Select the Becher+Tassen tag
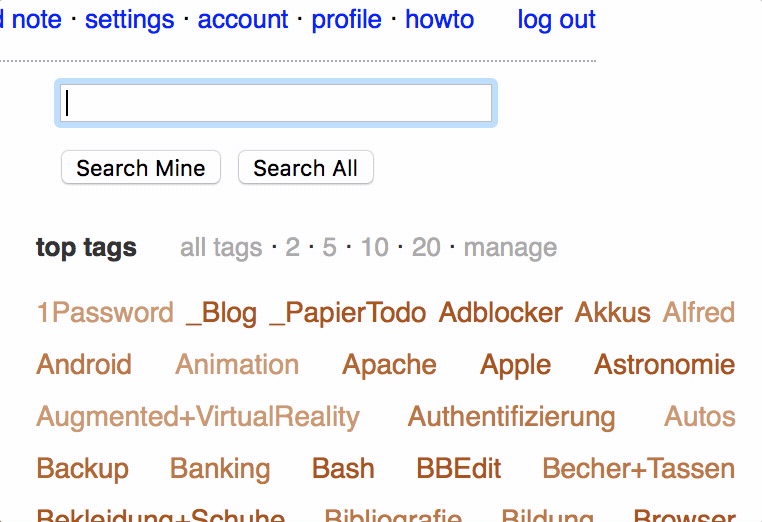This screenshot has width=762, height=522. pos(638,469)
